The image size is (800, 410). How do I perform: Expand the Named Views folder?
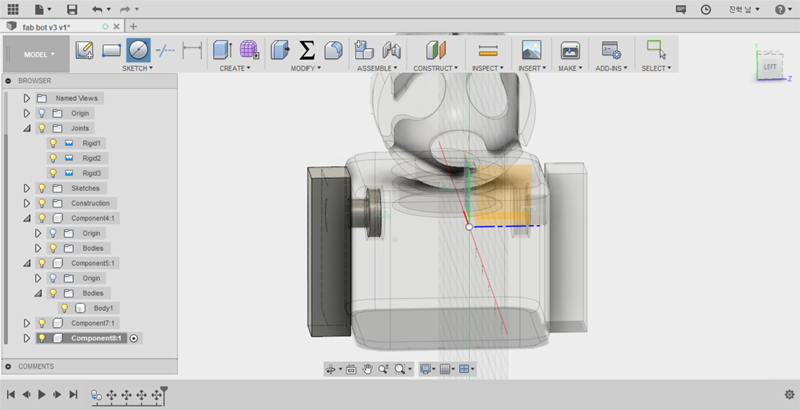click(27, 98)
